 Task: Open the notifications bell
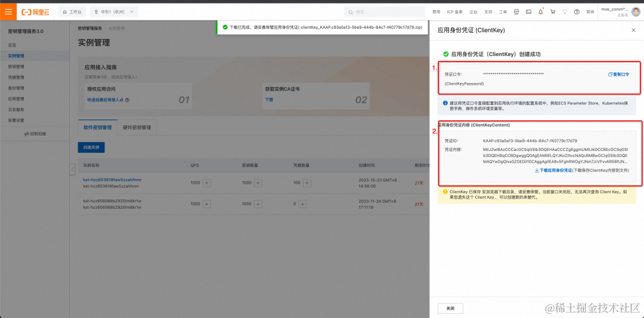[x=540, y=12]
